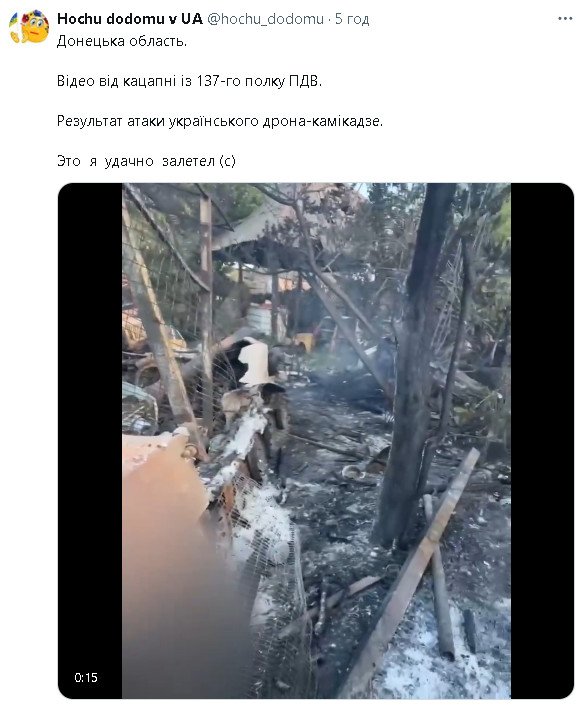Open the tweet via the '5 год' timestamp
This screenshot has height=710, width=579.
pos(352,19)
